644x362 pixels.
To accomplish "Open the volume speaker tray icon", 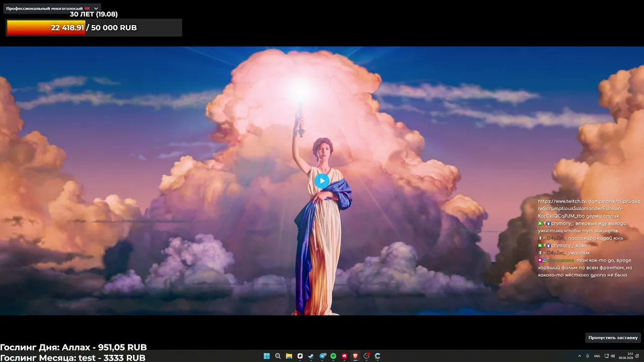I will point(612,356).
